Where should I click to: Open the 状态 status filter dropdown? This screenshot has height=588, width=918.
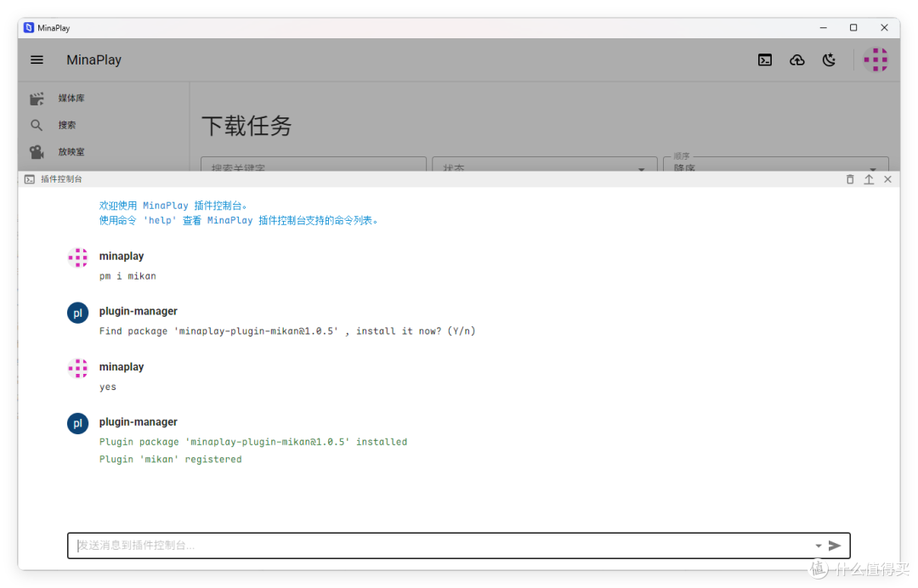pyautogui.click(x=545, y=167)
